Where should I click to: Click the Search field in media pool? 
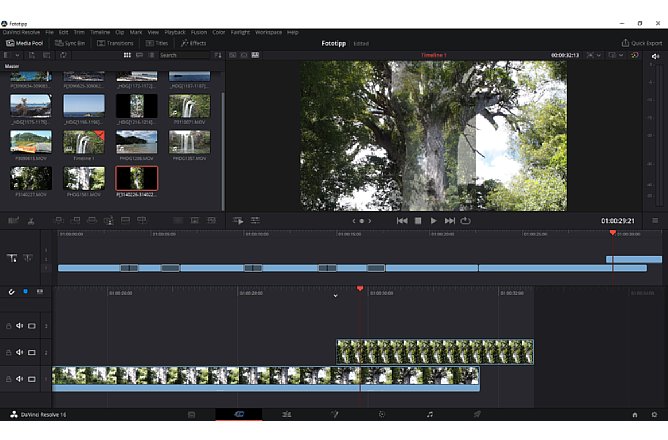183,55
